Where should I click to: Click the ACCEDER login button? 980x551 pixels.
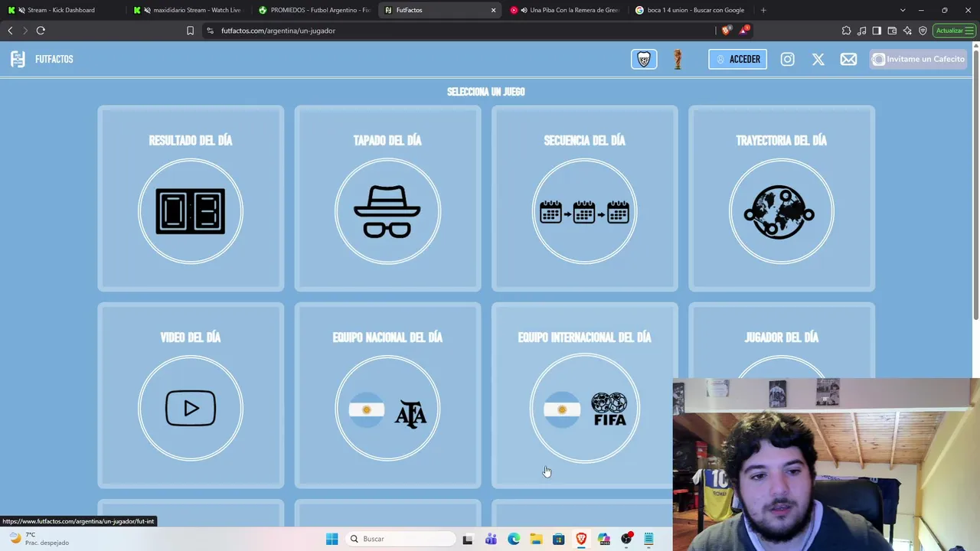tap(737, 59)
